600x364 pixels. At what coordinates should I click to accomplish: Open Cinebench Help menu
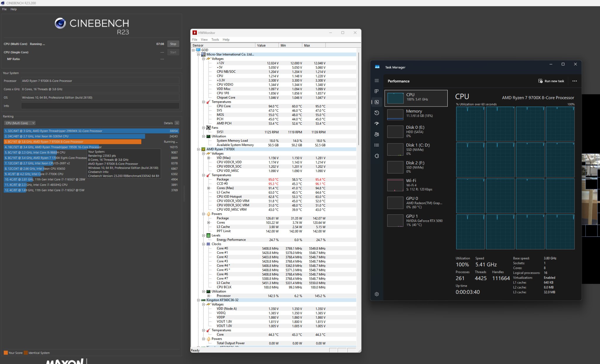pyautogui.click(x=13, y=9)
